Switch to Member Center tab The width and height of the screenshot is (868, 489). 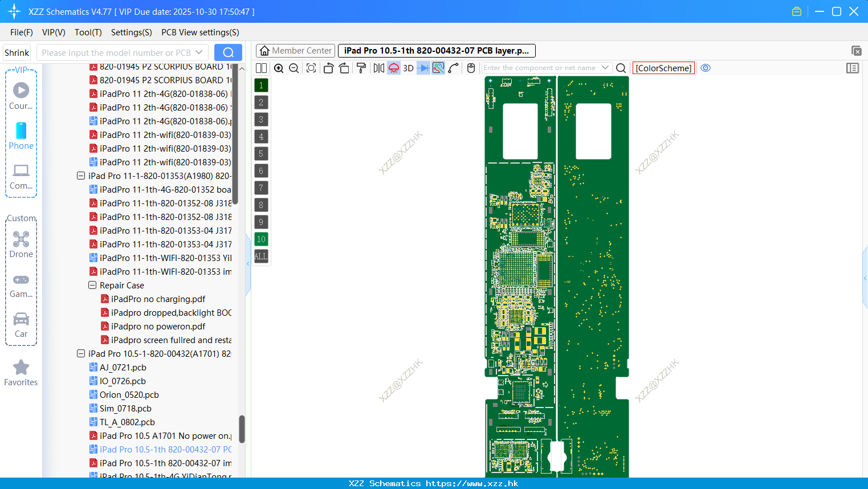click(x=295, y=51)
